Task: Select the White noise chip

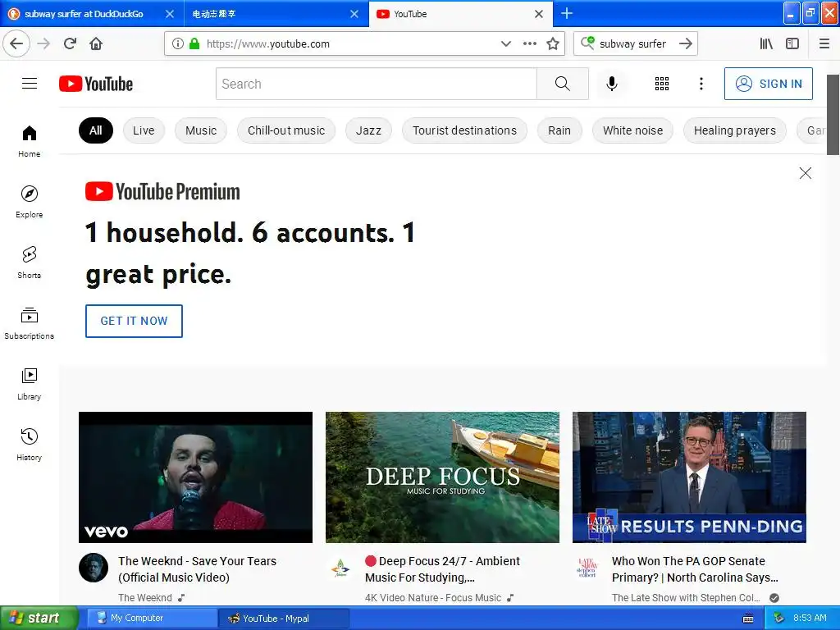Action: pyautogui.click(x=632, y=130)
